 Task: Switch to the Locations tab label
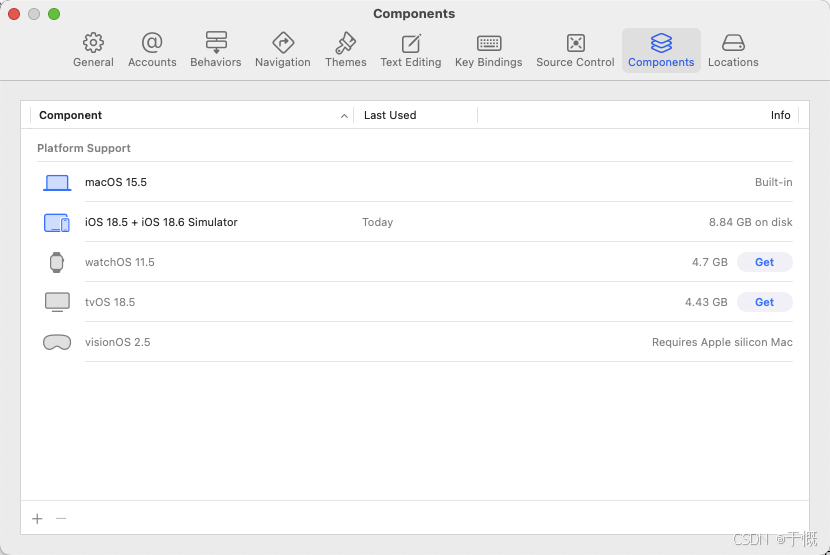pyautogui.click(x=733, y=62)
